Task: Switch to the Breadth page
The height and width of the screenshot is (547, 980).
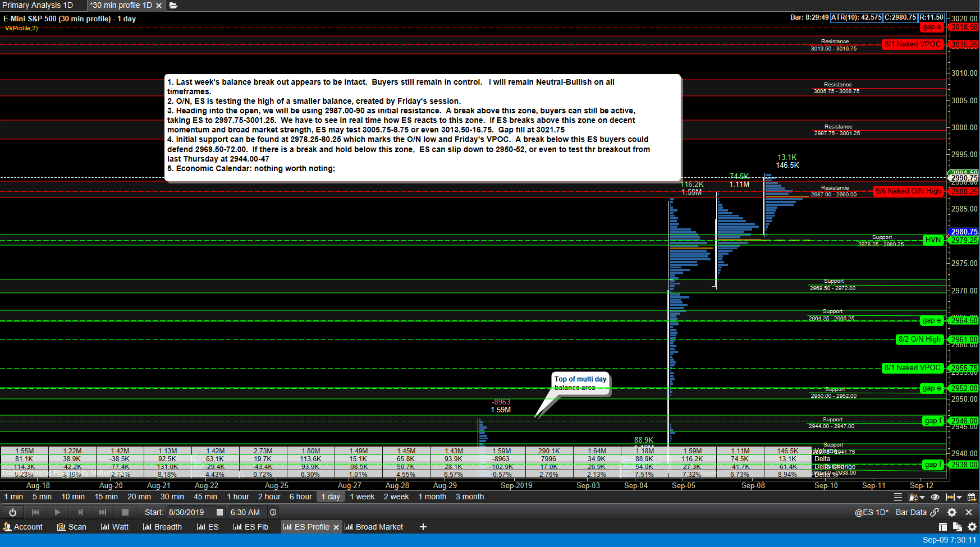Action: click(x=163, y=527)
